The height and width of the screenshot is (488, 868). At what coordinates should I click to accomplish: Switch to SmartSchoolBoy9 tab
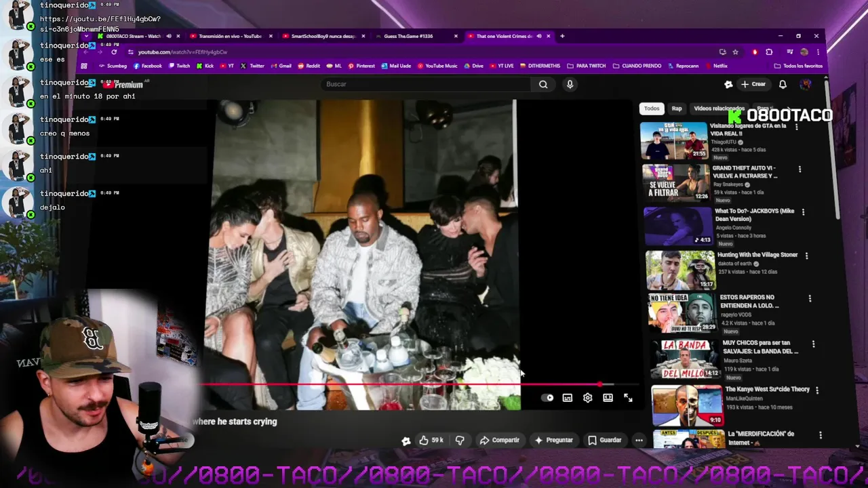tap(322, 36)
